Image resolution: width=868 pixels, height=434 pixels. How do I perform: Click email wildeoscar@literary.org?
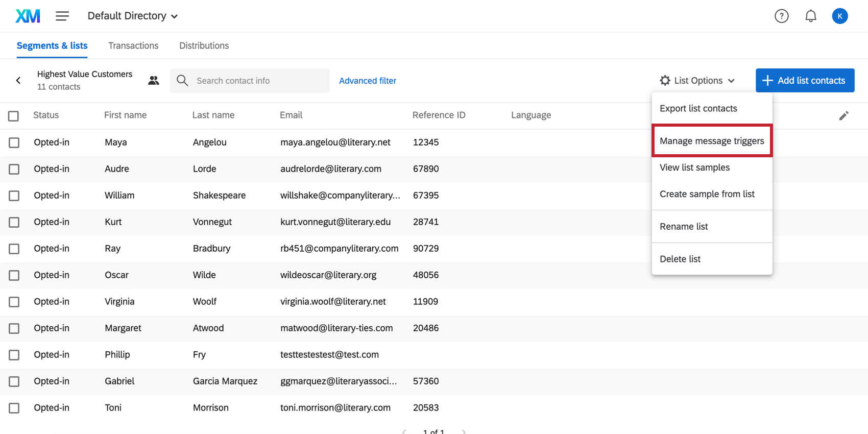click(x=328, y=275)
